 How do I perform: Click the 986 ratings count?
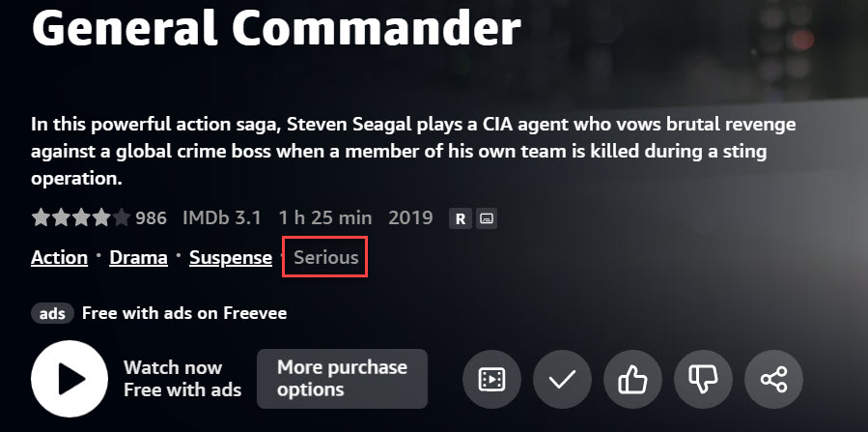(x=151, y=218)
